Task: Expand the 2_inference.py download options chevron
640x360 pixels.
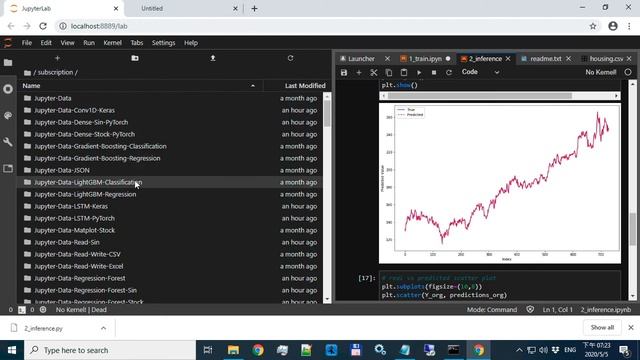Action: 103,328
